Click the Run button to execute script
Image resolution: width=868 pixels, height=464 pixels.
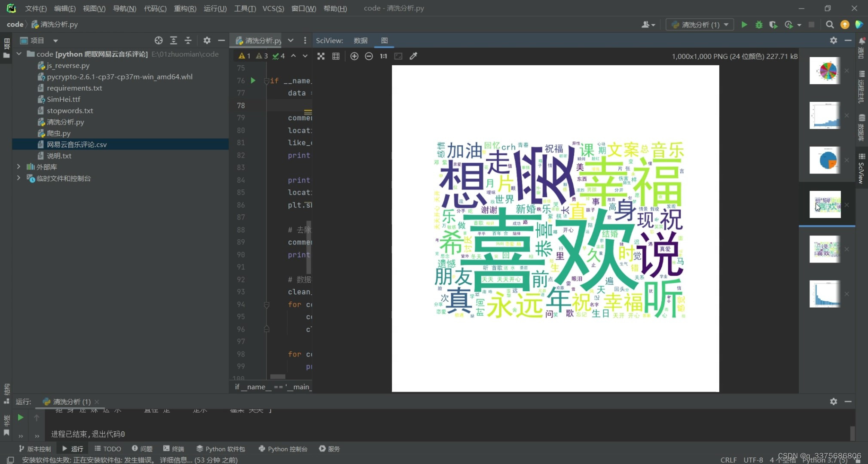click(x=743, y=24)
